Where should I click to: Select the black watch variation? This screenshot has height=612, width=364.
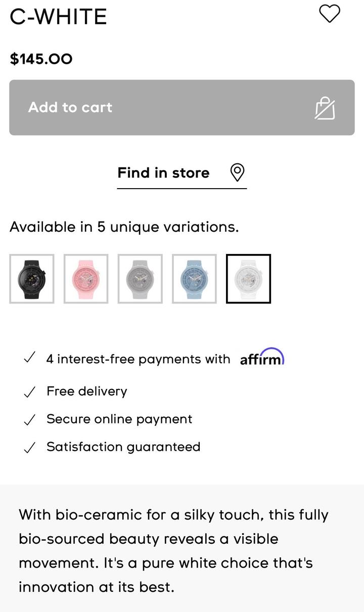[x=32, y=279]
